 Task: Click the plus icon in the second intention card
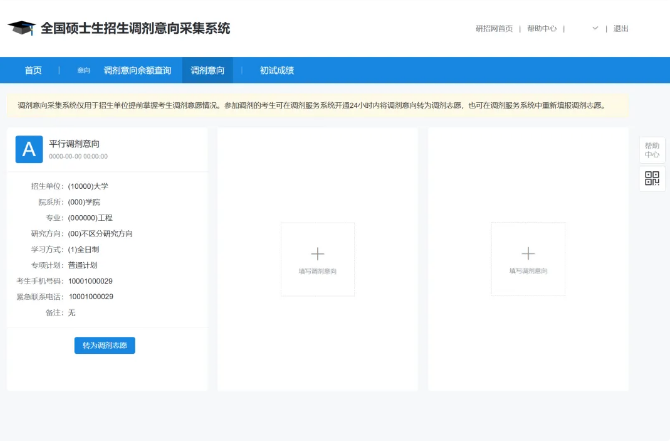point(317,254)
